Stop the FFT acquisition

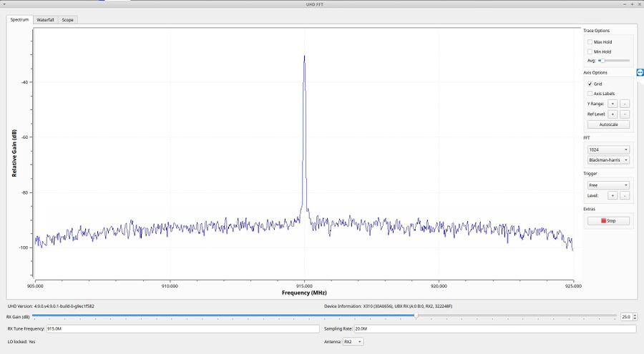[x=608, y=221]
